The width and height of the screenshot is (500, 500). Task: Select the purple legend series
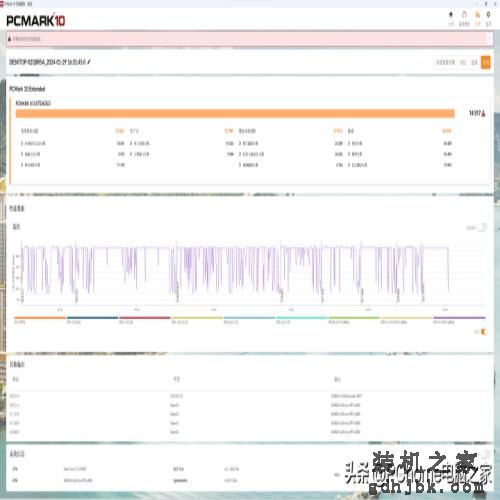point(459,320)
